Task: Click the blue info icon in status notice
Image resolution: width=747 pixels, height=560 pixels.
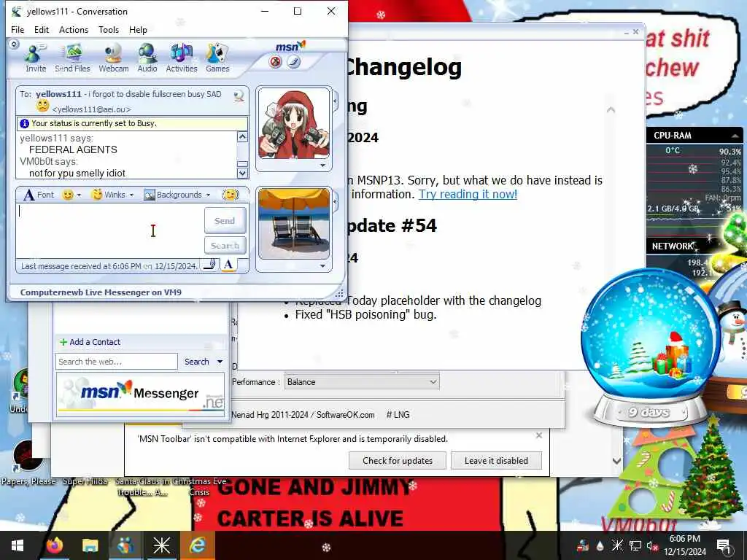Action: [24, 123]
